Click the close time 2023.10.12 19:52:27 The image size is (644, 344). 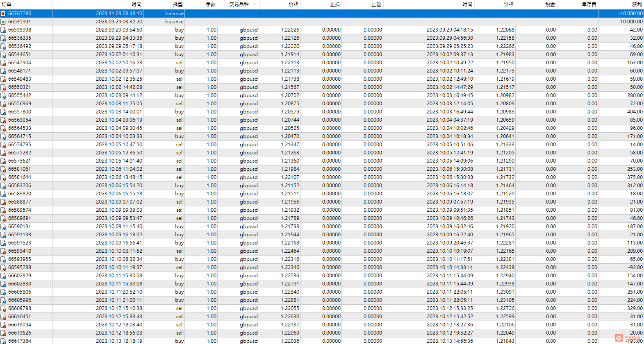pos(450,333)
